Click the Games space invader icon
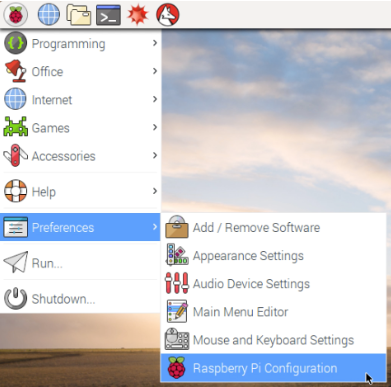Viewport: 391px width, 387px height. point(15,127)
